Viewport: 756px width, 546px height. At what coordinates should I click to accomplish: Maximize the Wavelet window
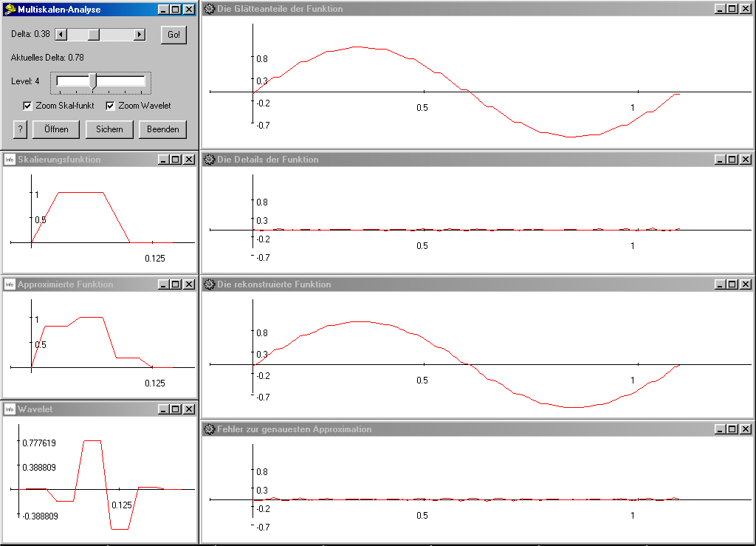[176, 409]
